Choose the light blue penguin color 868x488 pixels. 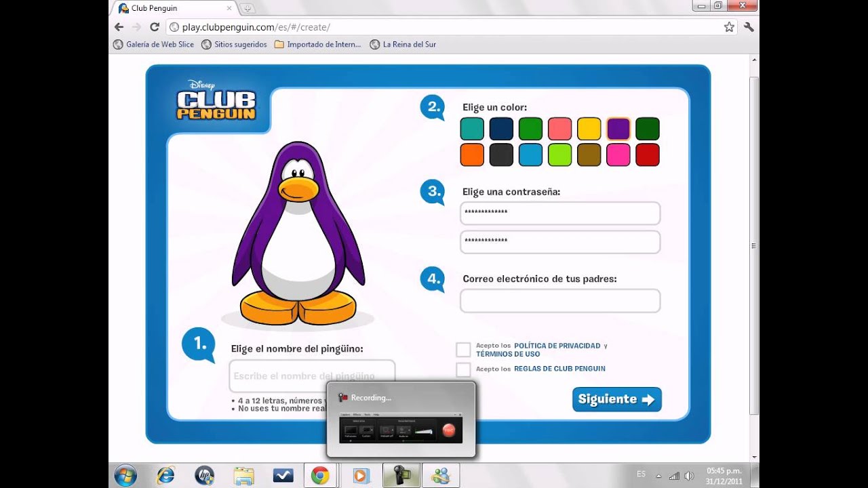tap(530, 155)
